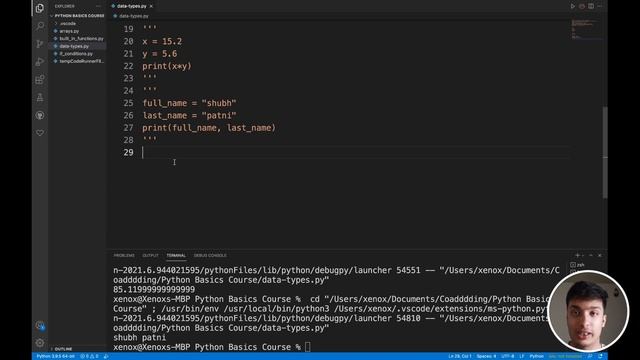Image resolution: width=640 pixels, height=360 pixels.
Task: Open the heart icon view in activity bar
Action: point(40,133)
